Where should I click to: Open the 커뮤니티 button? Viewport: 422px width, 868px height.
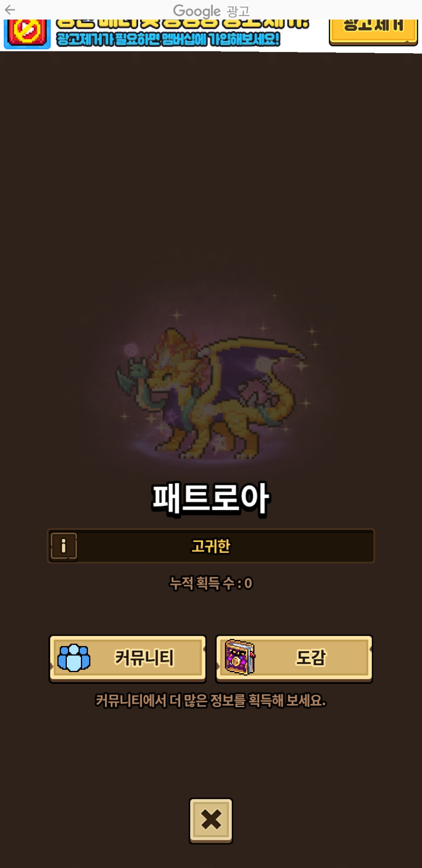pyautogui.click(x=127, y=659)
